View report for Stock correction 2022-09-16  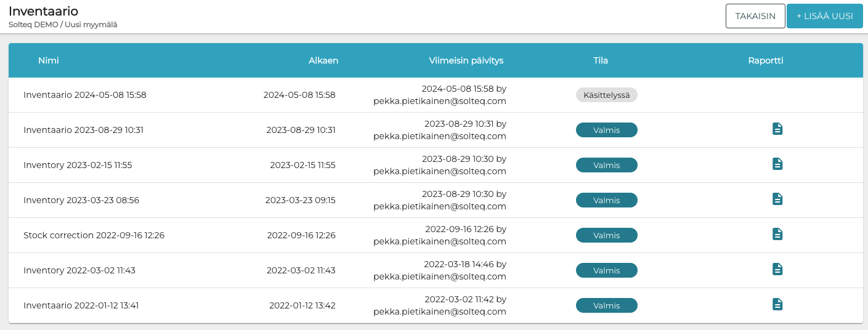pyautogui.click(x=777, y=235)
